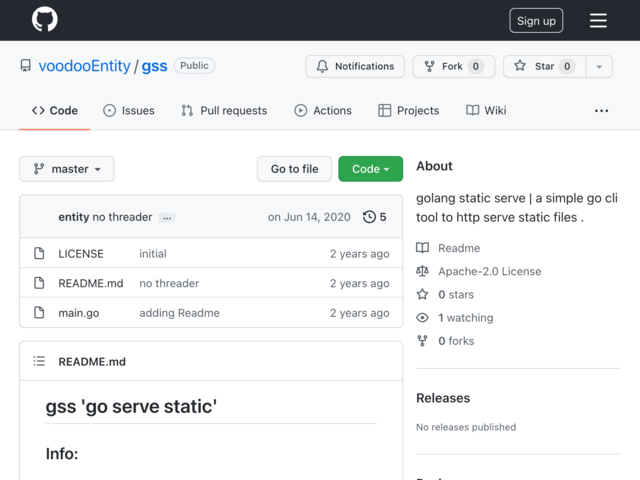Click the fork icon beside 0 forks
Screen dimensions: 640x480
(x=422, y=341)
